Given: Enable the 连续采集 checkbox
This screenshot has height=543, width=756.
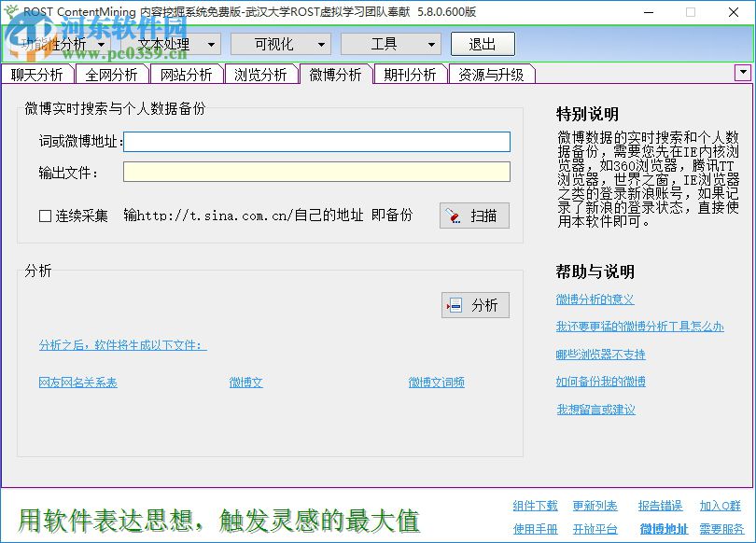Looking at the screenshot, I should 43,216.
